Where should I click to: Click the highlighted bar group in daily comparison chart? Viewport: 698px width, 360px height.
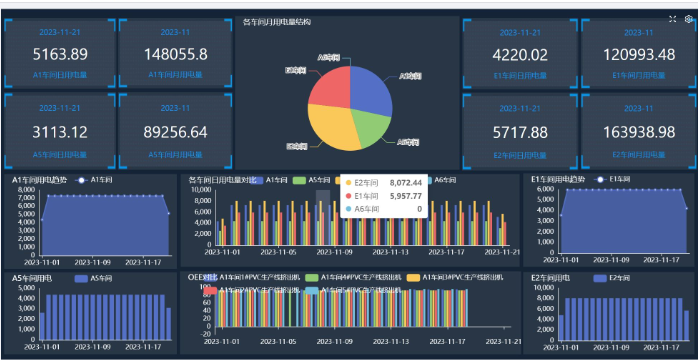pos(323,218)
